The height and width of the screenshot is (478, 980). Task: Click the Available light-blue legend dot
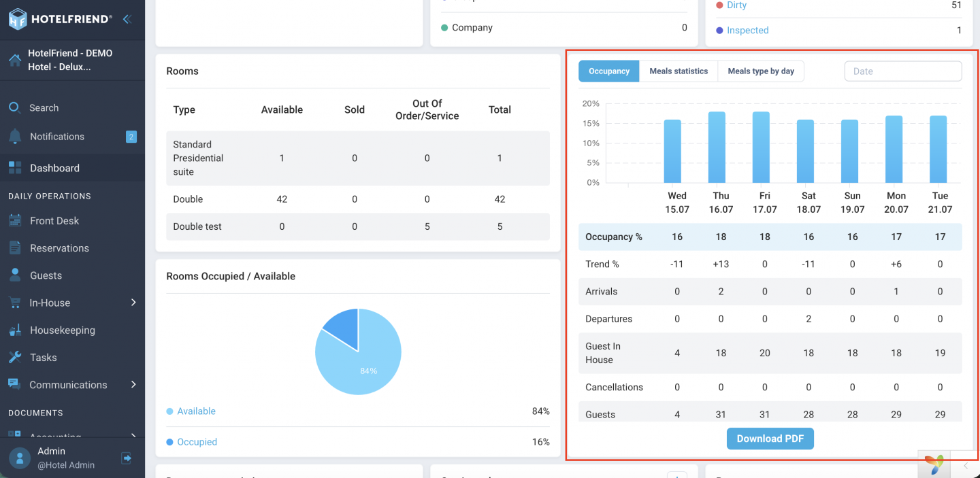tap(169, 411)
